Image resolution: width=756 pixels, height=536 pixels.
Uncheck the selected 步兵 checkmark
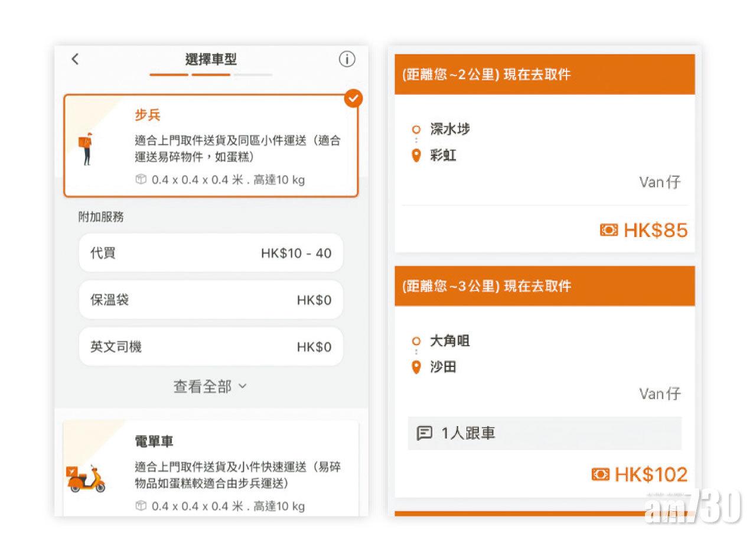click(x=353, y=99)
